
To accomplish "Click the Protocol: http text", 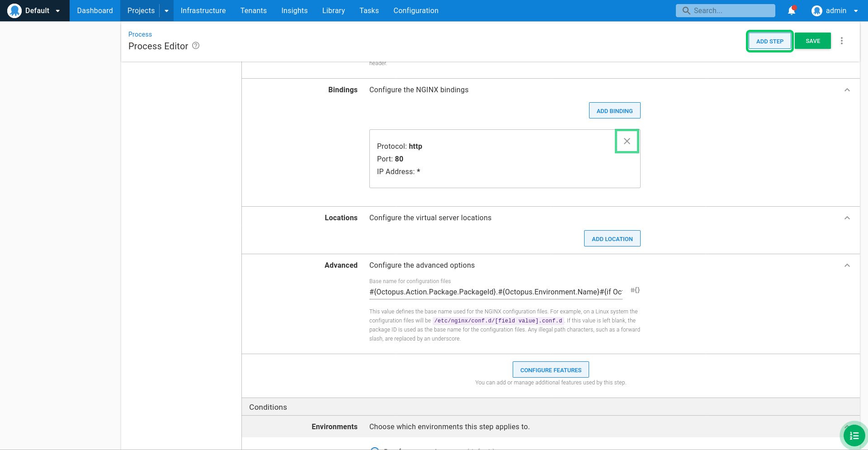I will 400,147.
